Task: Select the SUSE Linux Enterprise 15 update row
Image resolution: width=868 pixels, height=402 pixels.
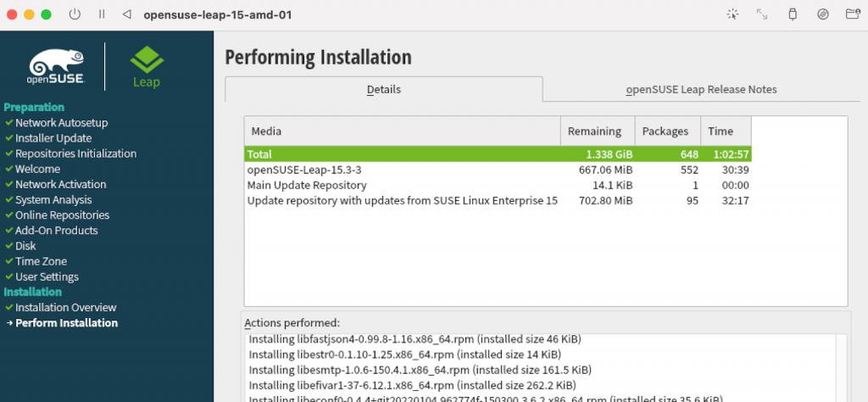Action: pos(498,200)
